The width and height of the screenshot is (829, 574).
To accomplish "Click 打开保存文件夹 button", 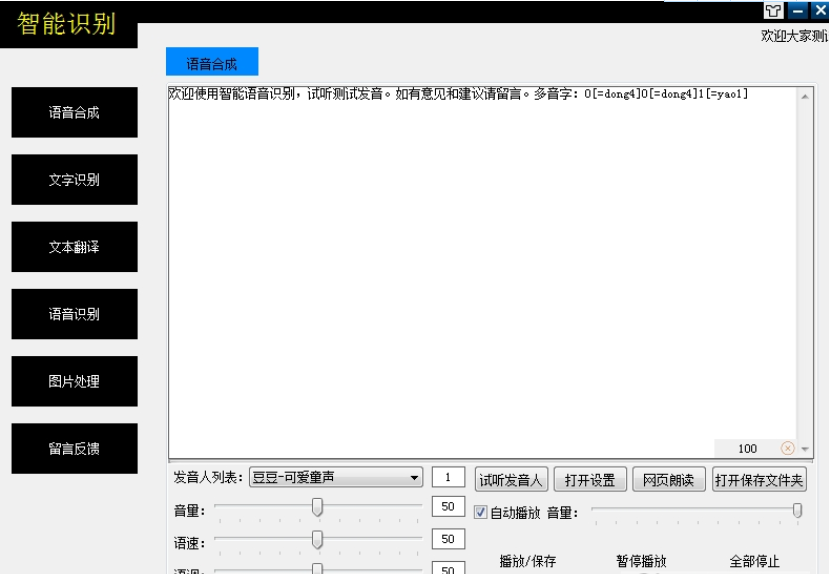I will tap(759, 479).
